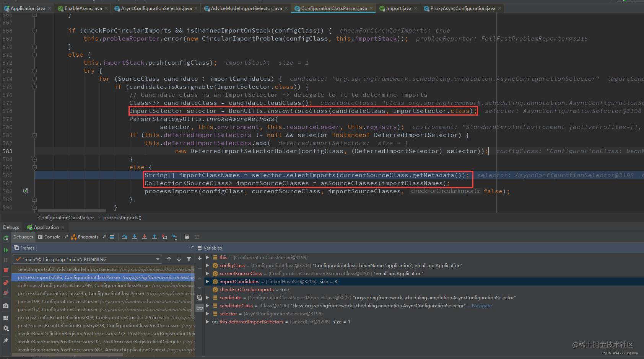Select parse:198 ConfigurationClassParser frame

coord(103,302)
